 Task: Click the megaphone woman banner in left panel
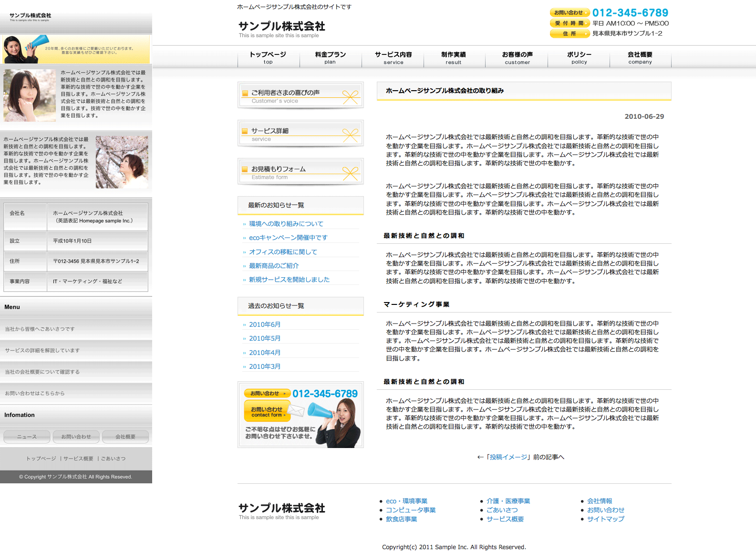pyautogui.click(x=76, y=49)
